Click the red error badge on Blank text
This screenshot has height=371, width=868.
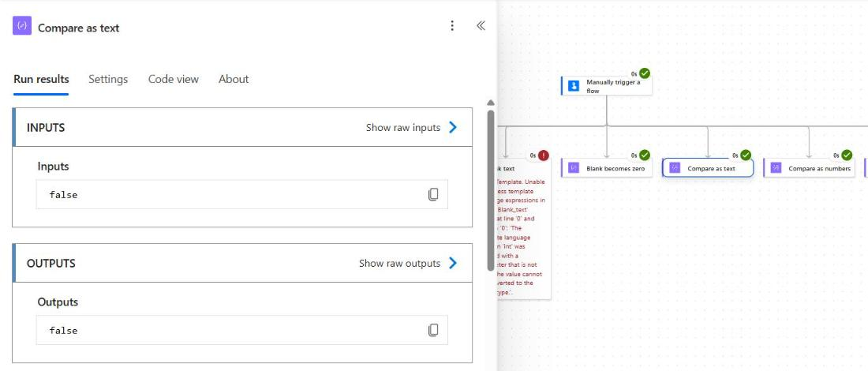(x=544, y=156)
